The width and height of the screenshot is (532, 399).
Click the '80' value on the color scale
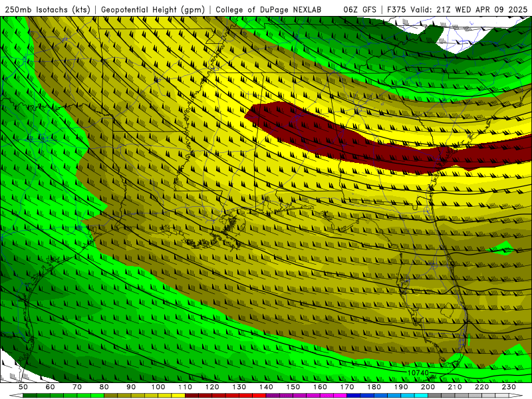click(x=104, y=387)
